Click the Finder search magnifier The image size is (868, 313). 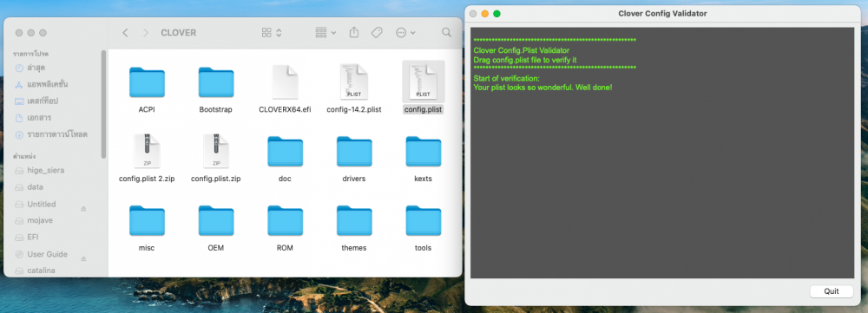click(x=447, y=33)
